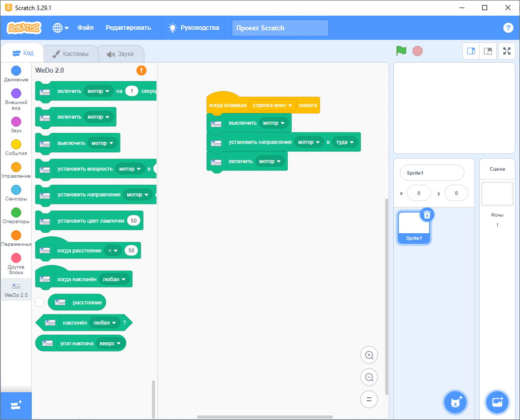Open the < comparison dropdown in когда расстояние
The width and height of the screenshot is (520, 420).
[113, 250]
